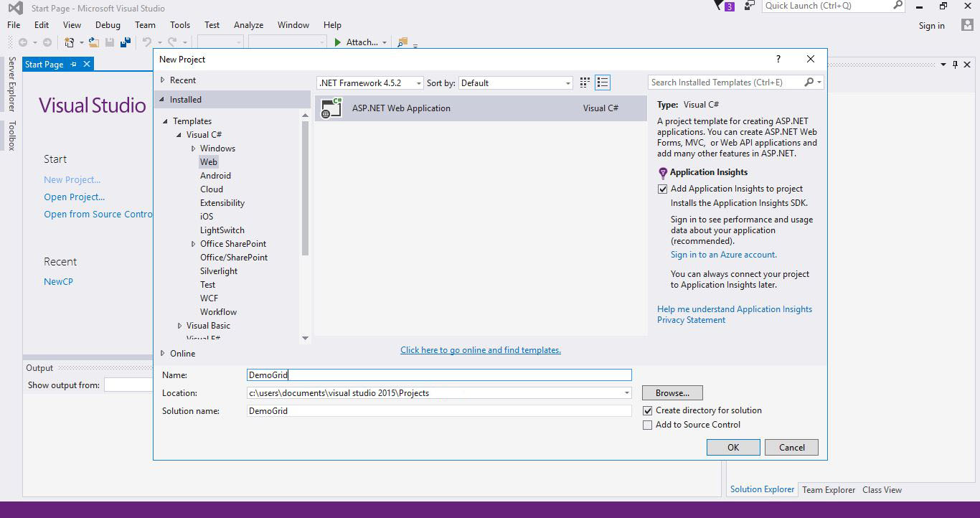
Task: Select the ASP.NET Web Application template
Action: [x=481, y=108]
